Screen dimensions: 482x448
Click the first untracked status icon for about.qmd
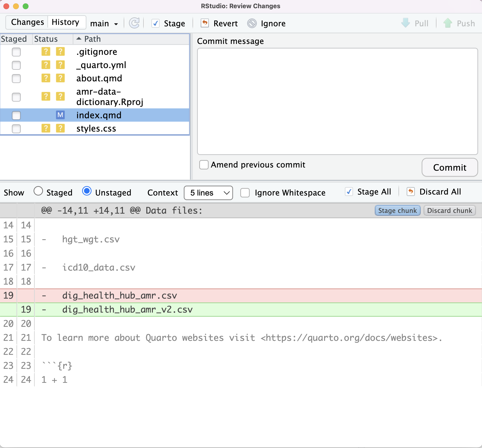(x=46, y=78)
